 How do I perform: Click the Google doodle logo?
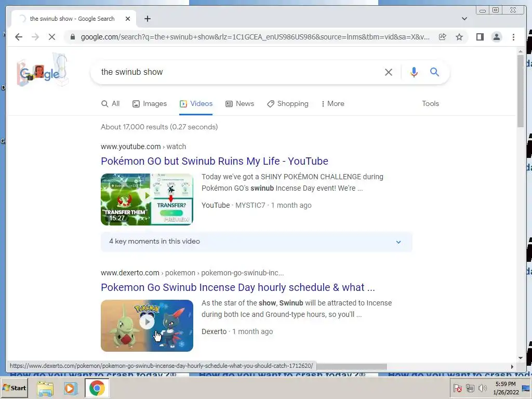pyautogui.click(x=43, y=70)
